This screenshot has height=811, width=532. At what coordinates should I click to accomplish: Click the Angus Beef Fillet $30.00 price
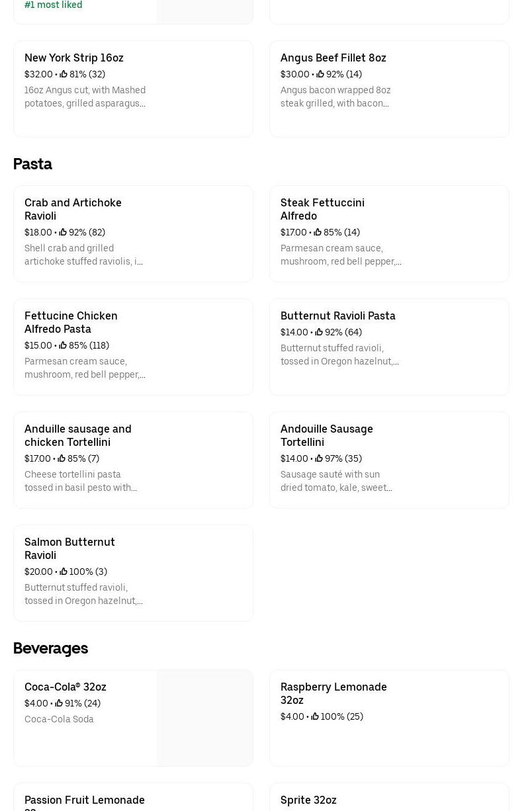(294, 75)
